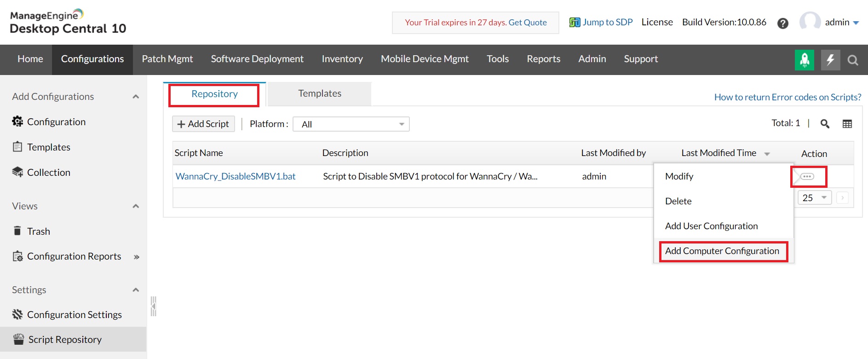Switch to the Repository tab

tap(214, 94)
